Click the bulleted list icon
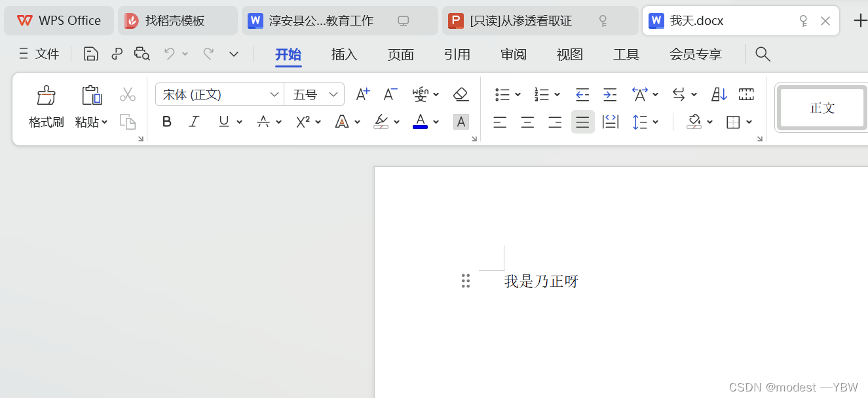The width and height of the screenshot is (868, 398). pyautogui.click(x=502, y=95)
